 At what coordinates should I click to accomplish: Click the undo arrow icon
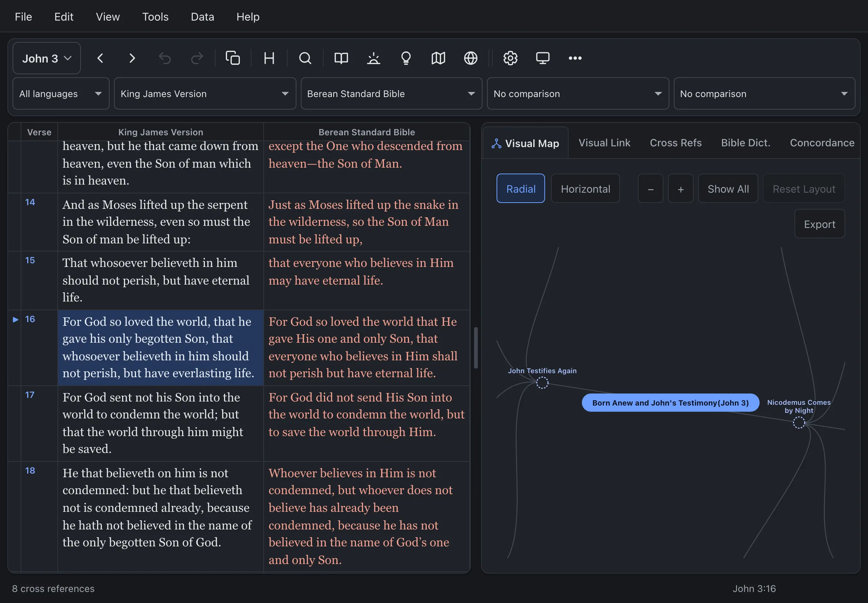[164, 58]
